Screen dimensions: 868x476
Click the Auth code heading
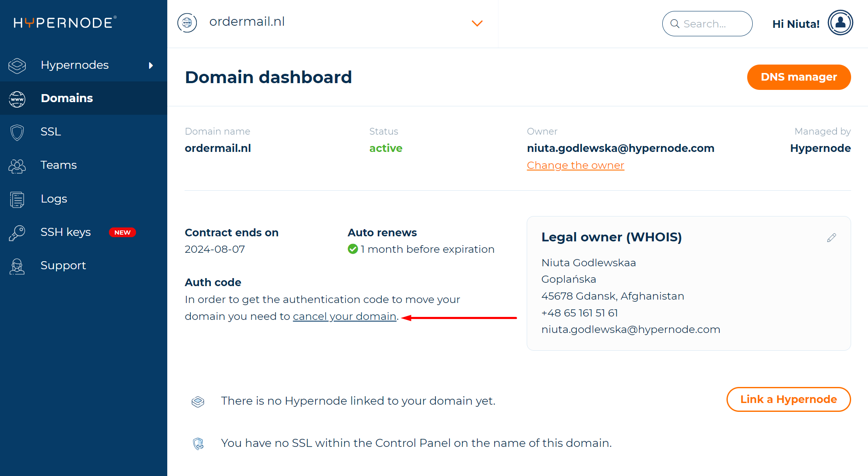click(x=213, y=282)
